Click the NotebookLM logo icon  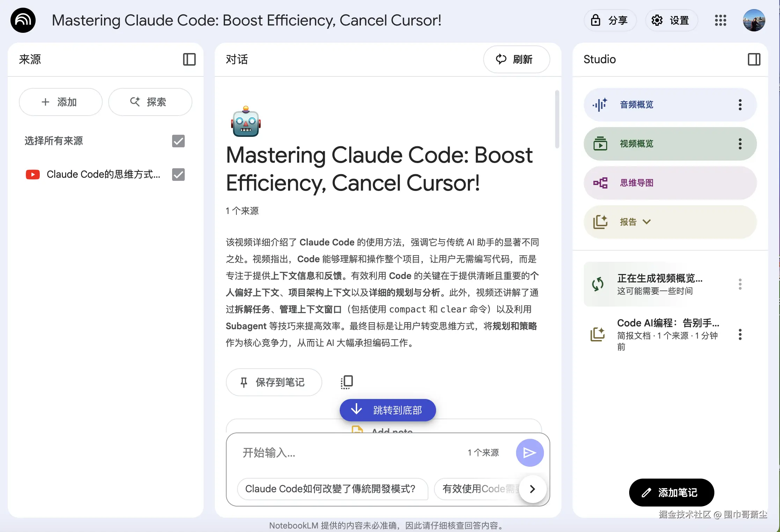[23, 20]
